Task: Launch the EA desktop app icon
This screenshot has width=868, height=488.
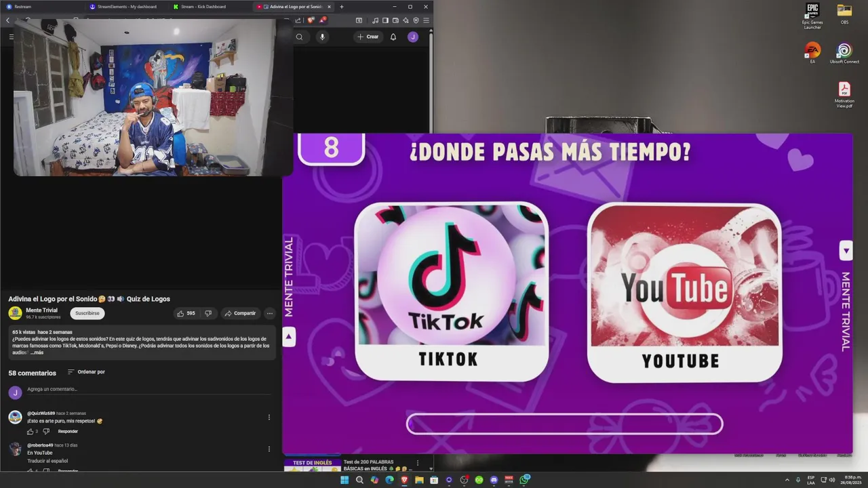Action: pyautogui.click(x=812, y=54)
